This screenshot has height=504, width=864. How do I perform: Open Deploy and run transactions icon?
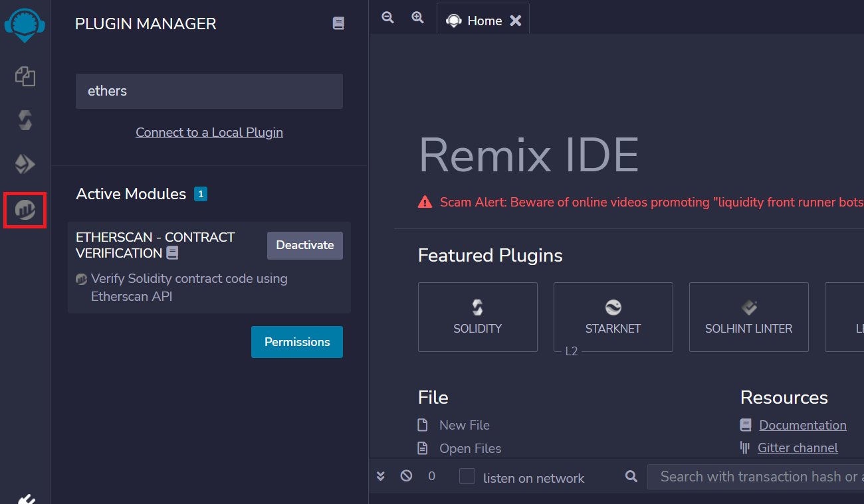[25, 164]
